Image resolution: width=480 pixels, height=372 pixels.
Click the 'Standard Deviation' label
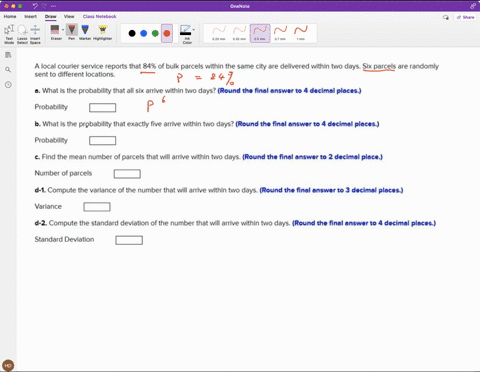(x=64, y=239)
